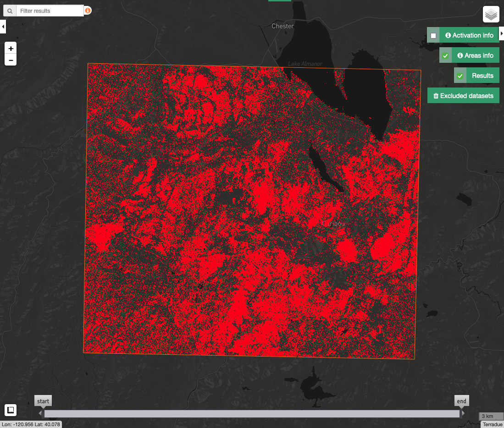Open the orange filter info icon
Image resolution: width=504 pixels, height=428 pixels.
click(x=88, y=11)
